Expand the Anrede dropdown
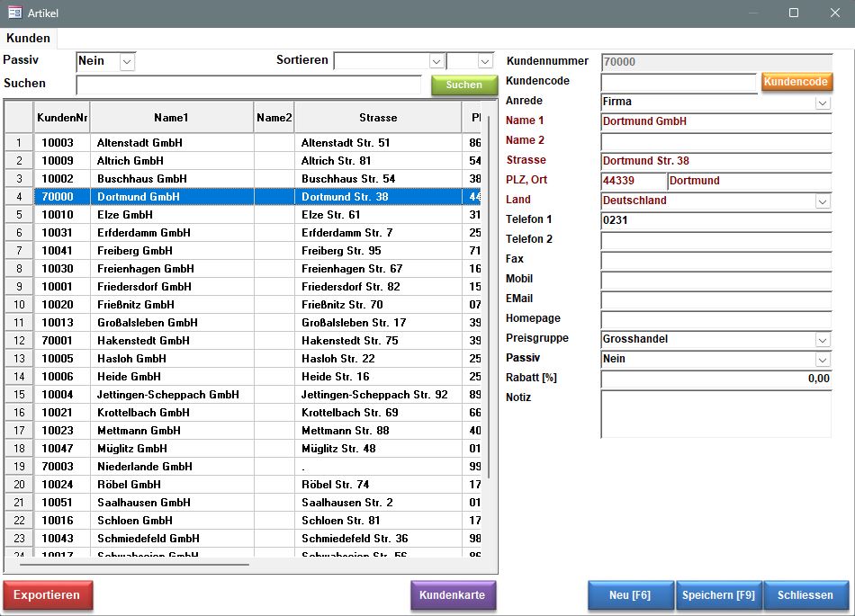The width and height of the screenshot is (855, 616). click(823, 103)
